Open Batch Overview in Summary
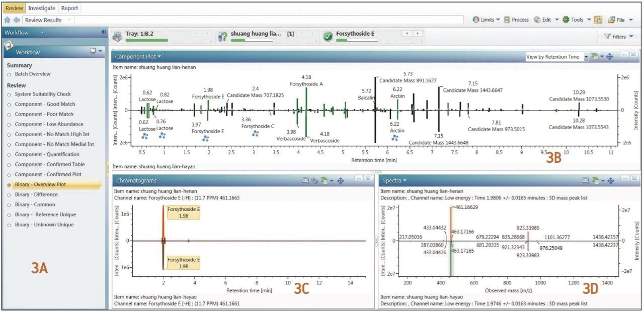Image resolution: width=644 pixels, height=312 pixels. click(x=33, y=74)
